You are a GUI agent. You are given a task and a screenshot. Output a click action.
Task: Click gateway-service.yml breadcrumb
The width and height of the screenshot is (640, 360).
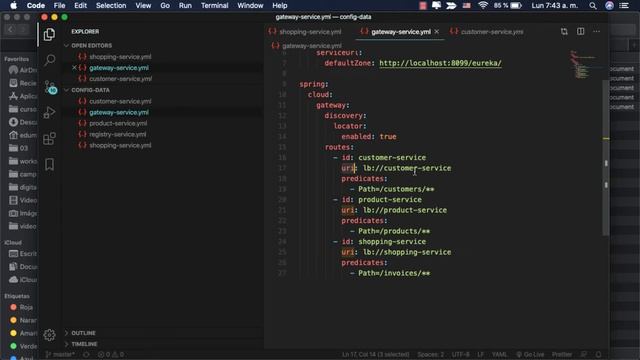pyautogui.click(x=307, y=46)
